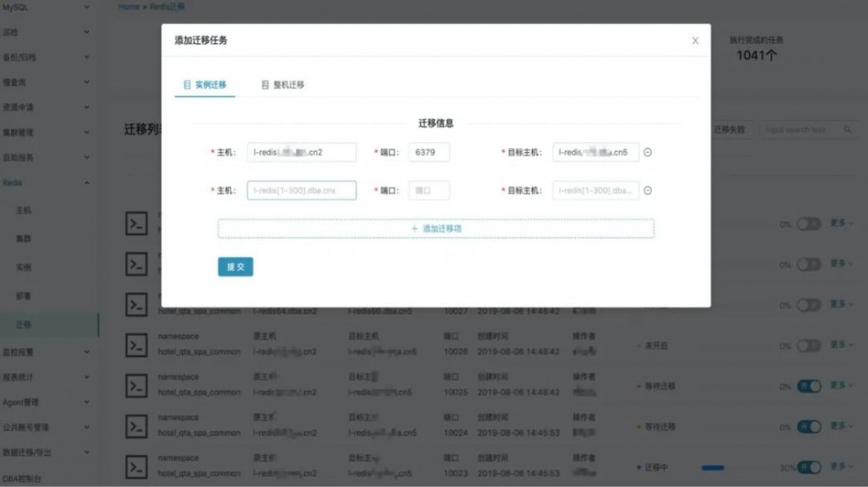
Task: Expand the 数据迁移/导出 sidebar section
Action: (x=47, y=452)
